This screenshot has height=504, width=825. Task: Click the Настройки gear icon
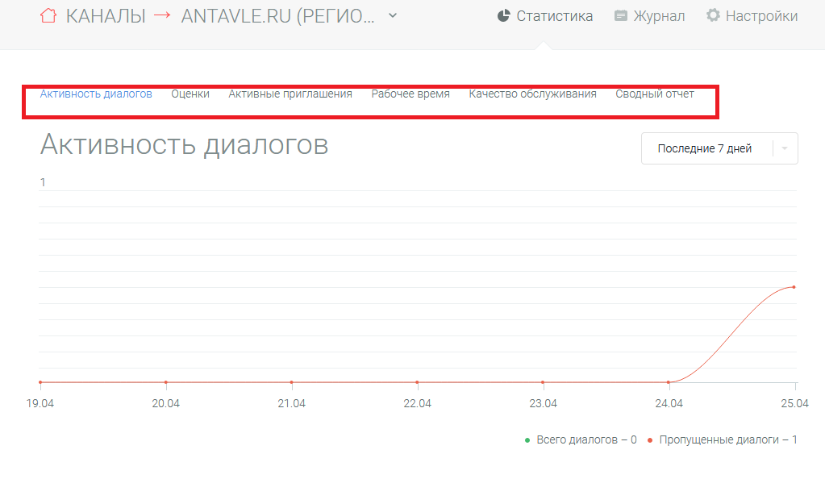pyautogui.click(x=713, y=15)
